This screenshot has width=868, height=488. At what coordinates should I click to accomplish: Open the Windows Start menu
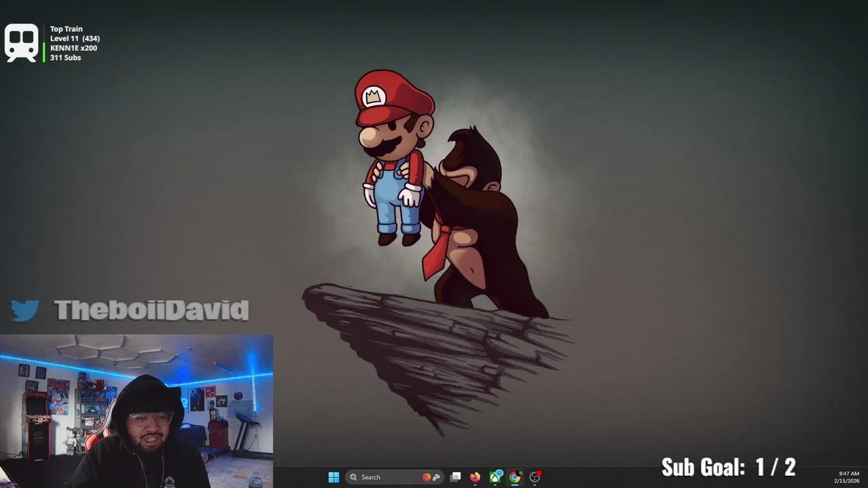click(334, 477)
